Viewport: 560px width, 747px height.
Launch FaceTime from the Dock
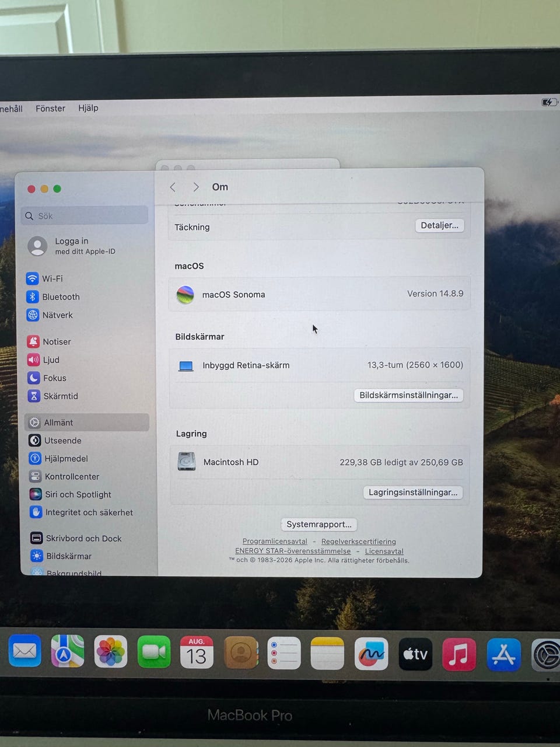tap(154, 652)
